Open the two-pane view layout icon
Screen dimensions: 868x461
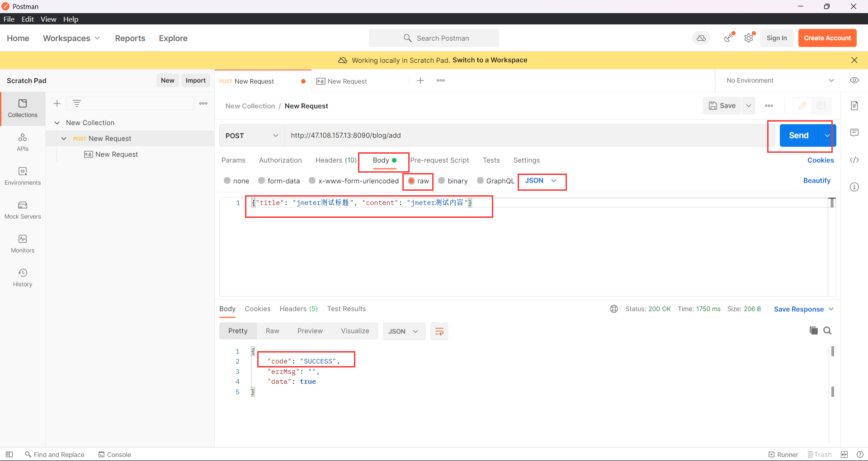tap(844, 454)
